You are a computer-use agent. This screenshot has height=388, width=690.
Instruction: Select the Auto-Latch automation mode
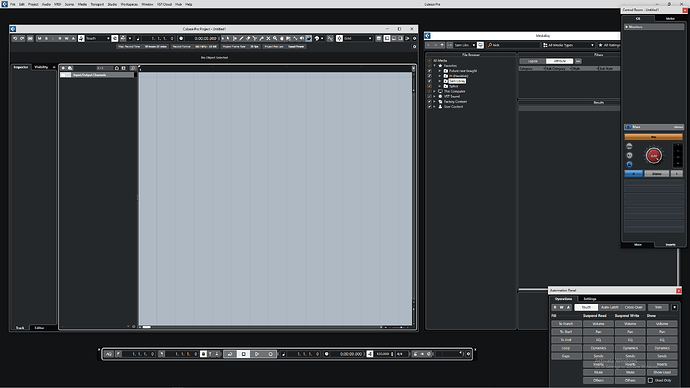pos(610,307)
